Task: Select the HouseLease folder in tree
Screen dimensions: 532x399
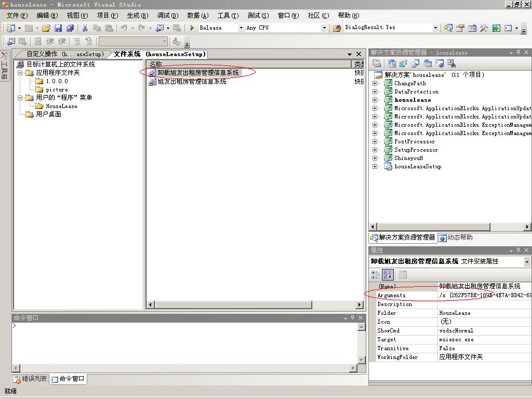Action: click(x=61, y=106)
